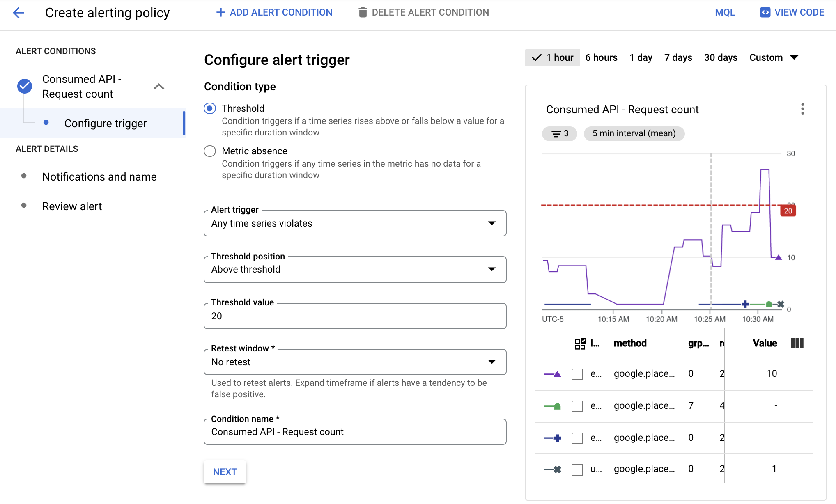The height and width of the screenshot is (504, 836).
Task: Click the VIEW CODE icon button
Action: point(764,12)
